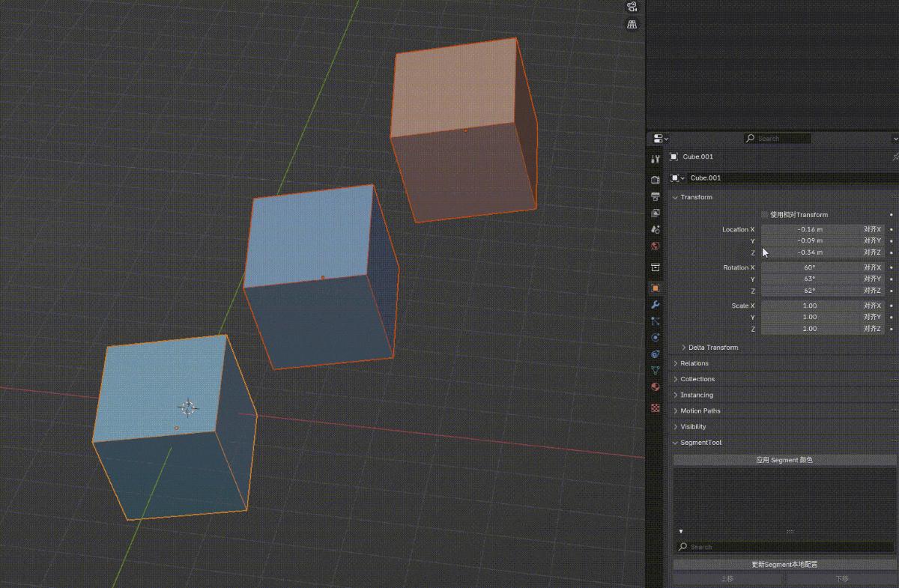Screen dimensions: 899x588
Task: Open the Material Properties sphere tab
Action: (x=655, y=387)
